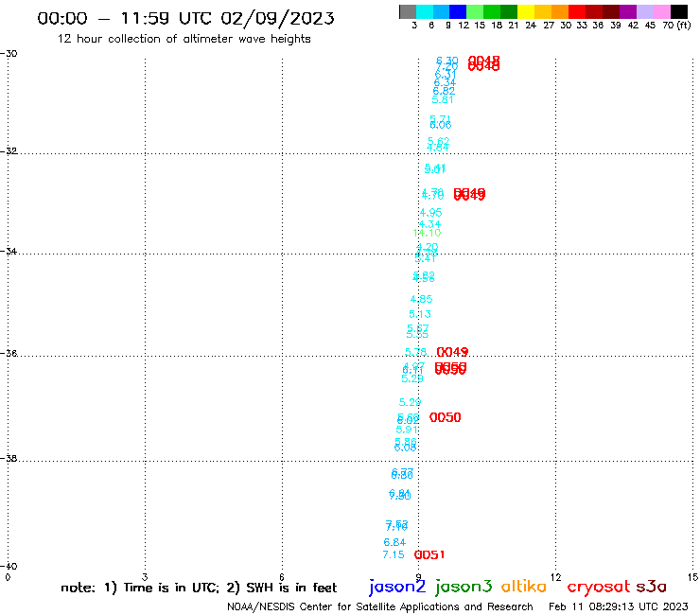Viewport: 700px width, 615px height.
Task: Click the pink swatch in the color scale
Action: tap(661, 11)
